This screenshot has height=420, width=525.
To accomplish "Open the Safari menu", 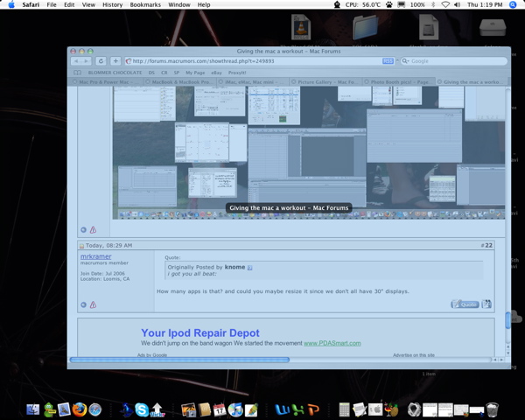I will tap(31, 4).
